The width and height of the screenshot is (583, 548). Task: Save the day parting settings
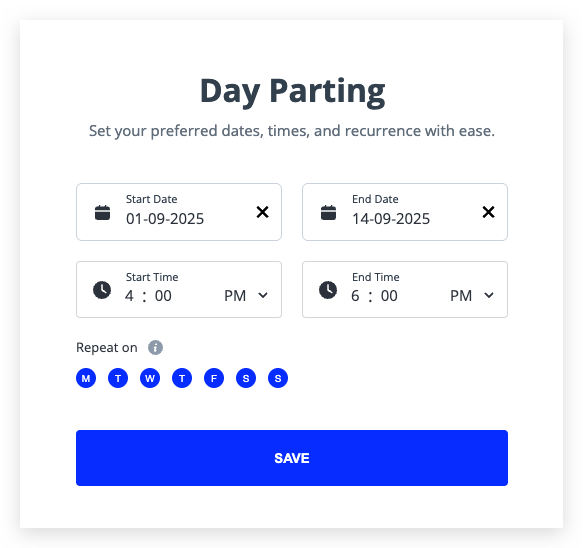click(292, 458)
